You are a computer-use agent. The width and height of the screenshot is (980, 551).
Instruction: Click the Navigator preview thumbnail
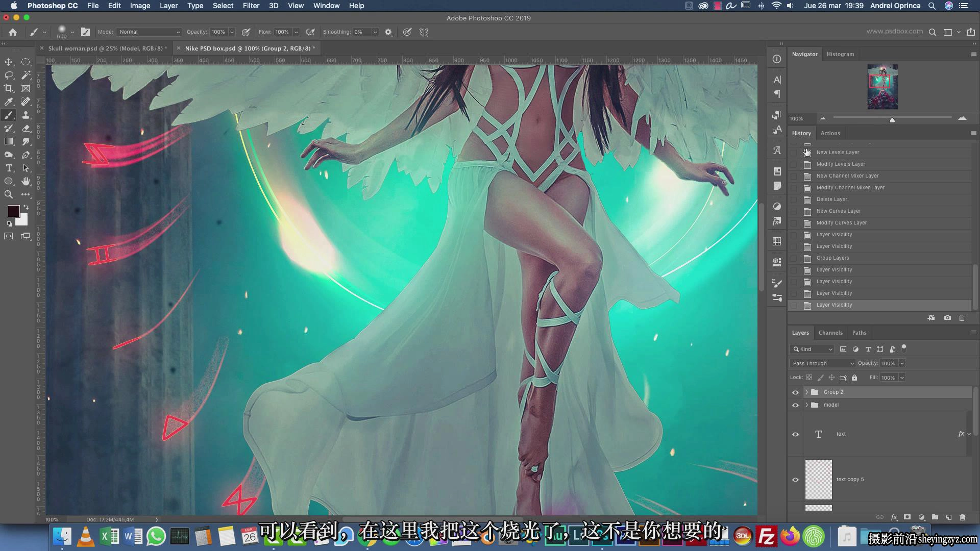click(x=883, y=87)
